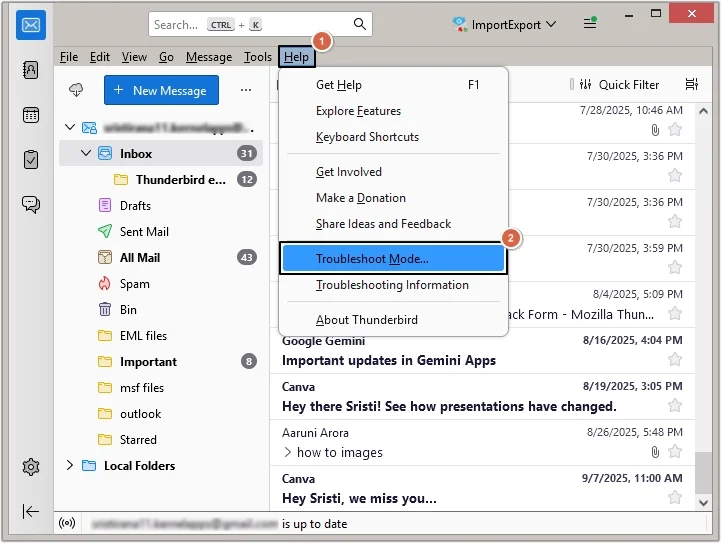Star the Google Gemini message
This screenshot has height=544, width=722.
[675, 360]
